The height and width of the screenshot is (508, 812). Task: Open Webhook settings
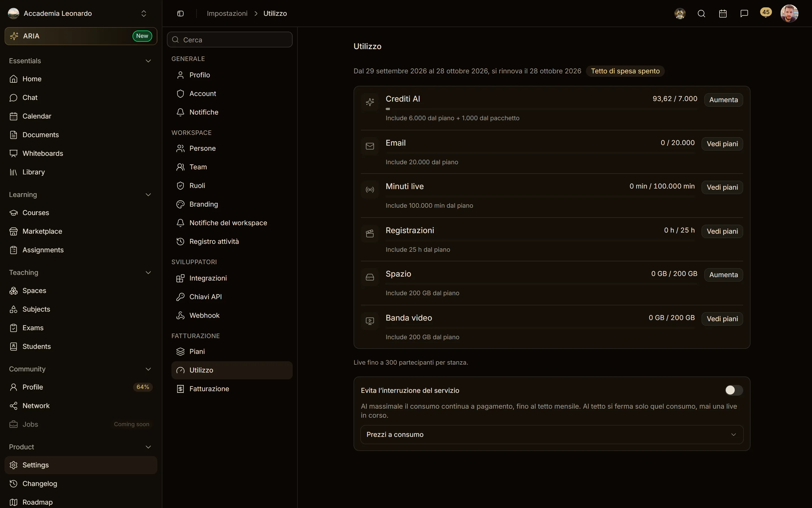pos(232,316)
